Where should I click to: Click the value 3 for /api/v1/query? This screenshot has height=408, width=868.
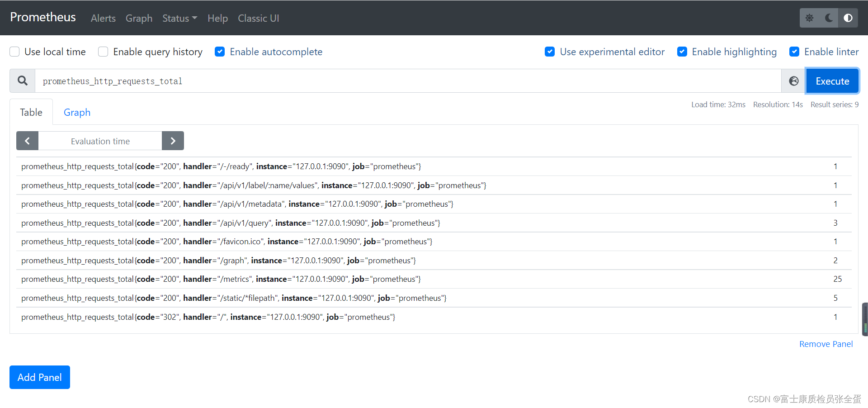click(x=835, y=223)
